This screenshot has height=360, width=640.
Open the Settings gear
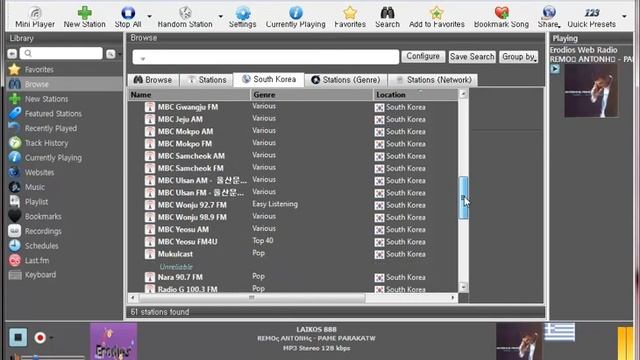242,17
